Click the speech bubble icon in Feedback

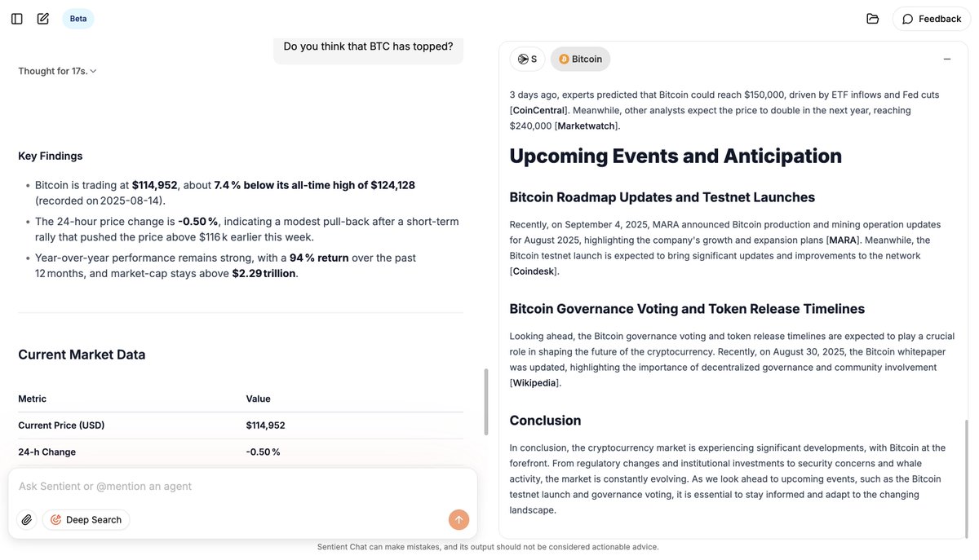click(907, 19)
